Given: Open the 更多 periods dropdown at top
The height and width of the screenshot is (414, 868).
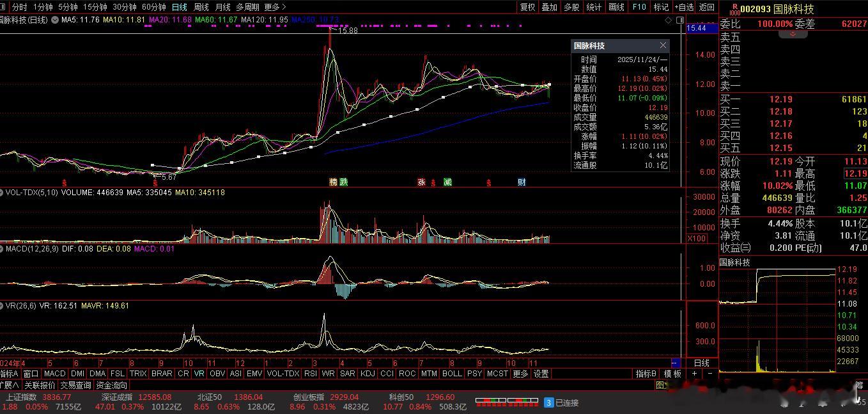Looking at the screenshot, I should [275, 7].
